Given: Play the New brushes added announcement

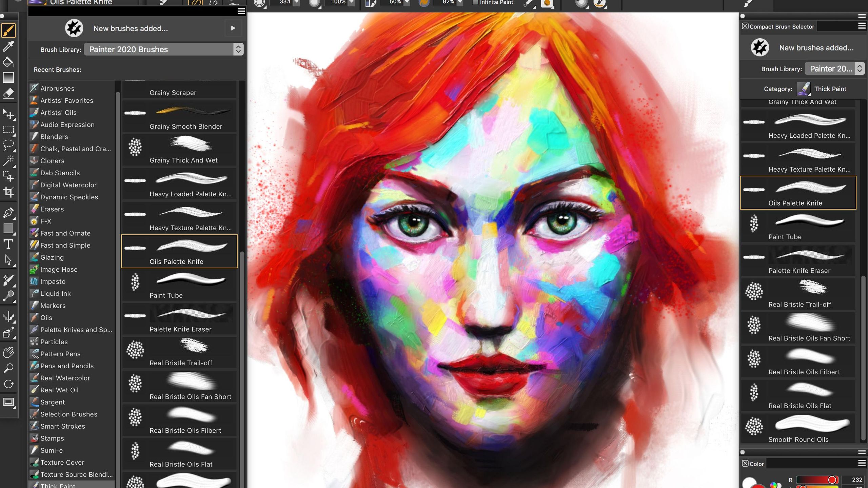Looking at the screenshot, I should click(233, 28).
